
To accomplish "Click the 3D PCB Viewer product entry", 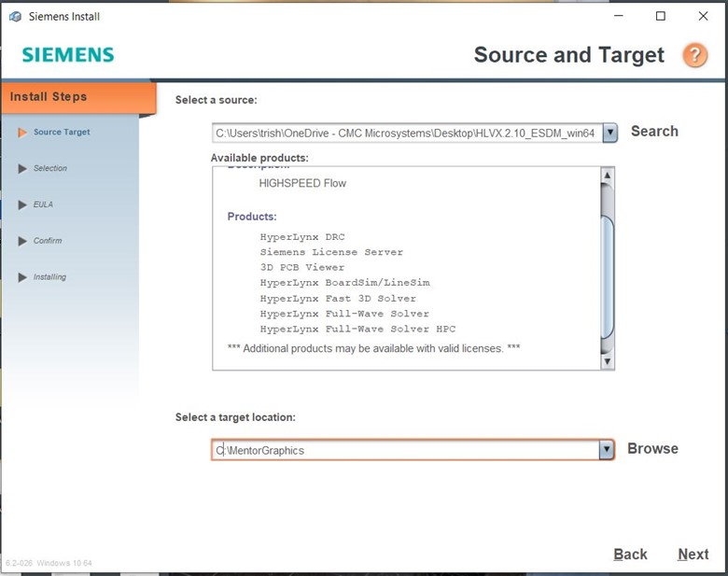I will [302, 268].
